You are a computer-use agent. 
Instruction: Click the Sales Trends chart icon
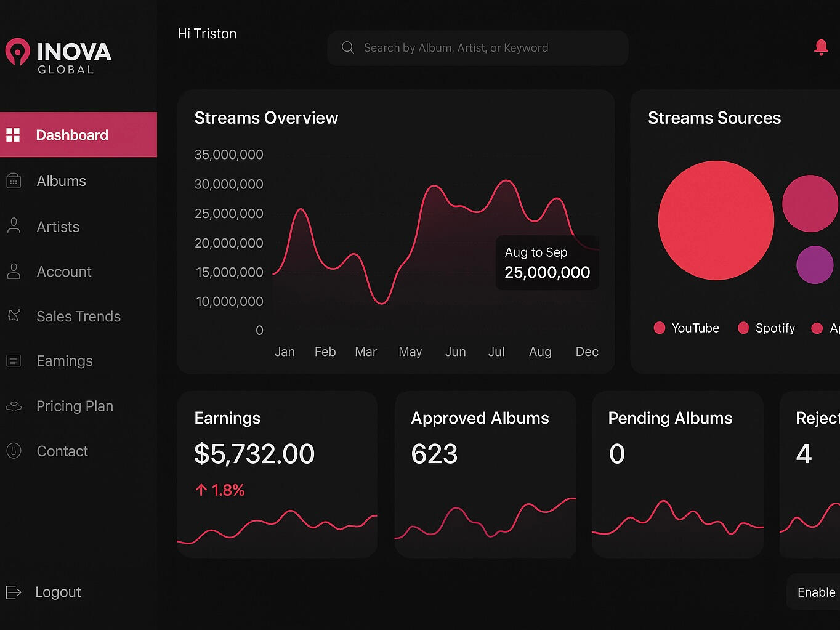14,316
